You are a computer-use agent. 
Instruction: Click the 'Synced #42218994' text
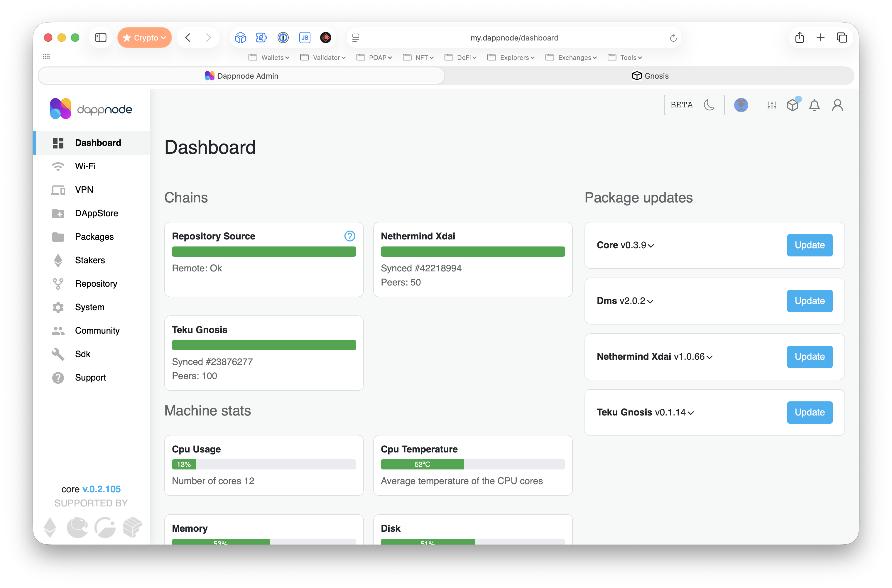421,268
